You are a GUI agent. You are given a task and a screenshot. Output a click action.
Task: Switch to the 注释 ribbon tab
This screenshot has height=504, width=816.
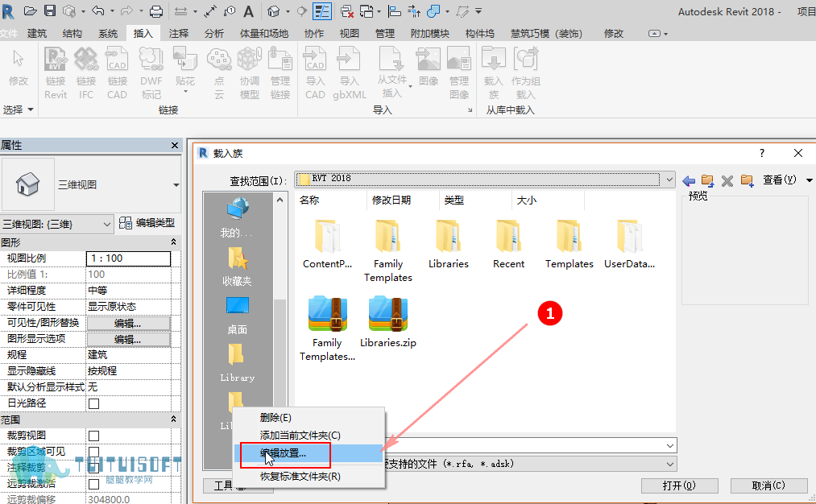[179, 33]
